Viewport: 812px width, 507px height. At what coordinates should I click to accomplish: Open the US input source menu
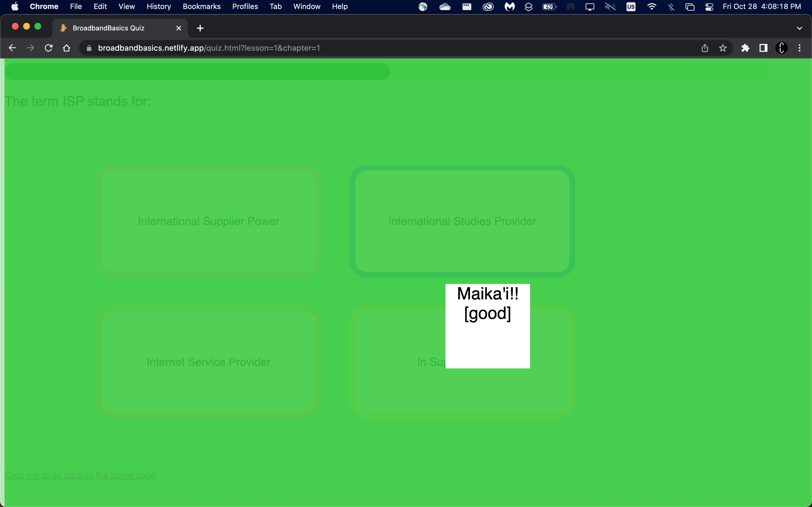tap(630, 7)
